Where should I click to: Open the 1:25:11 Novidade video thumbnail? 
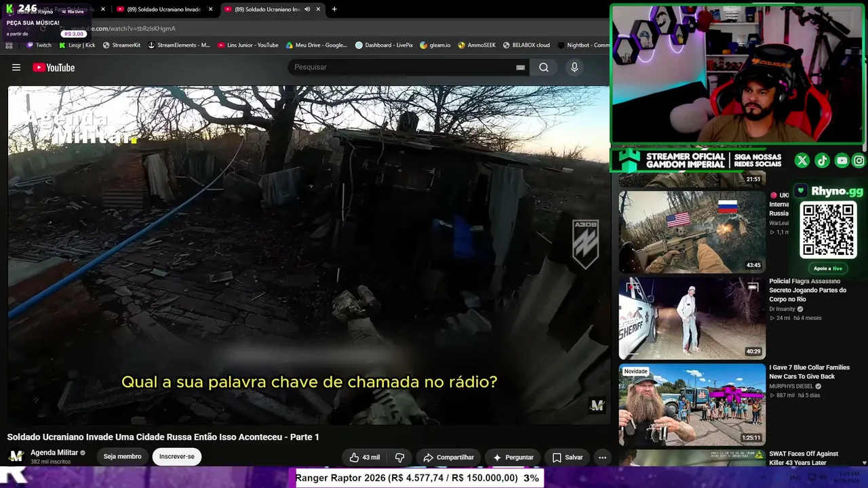point(692,405)
